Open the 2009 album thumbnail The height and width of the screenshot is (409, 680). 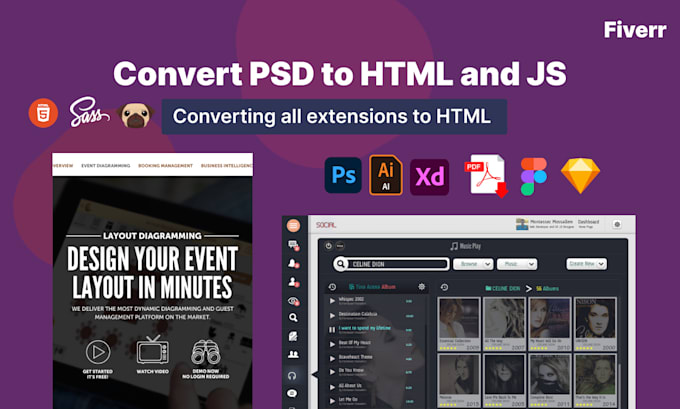[459, 324]
